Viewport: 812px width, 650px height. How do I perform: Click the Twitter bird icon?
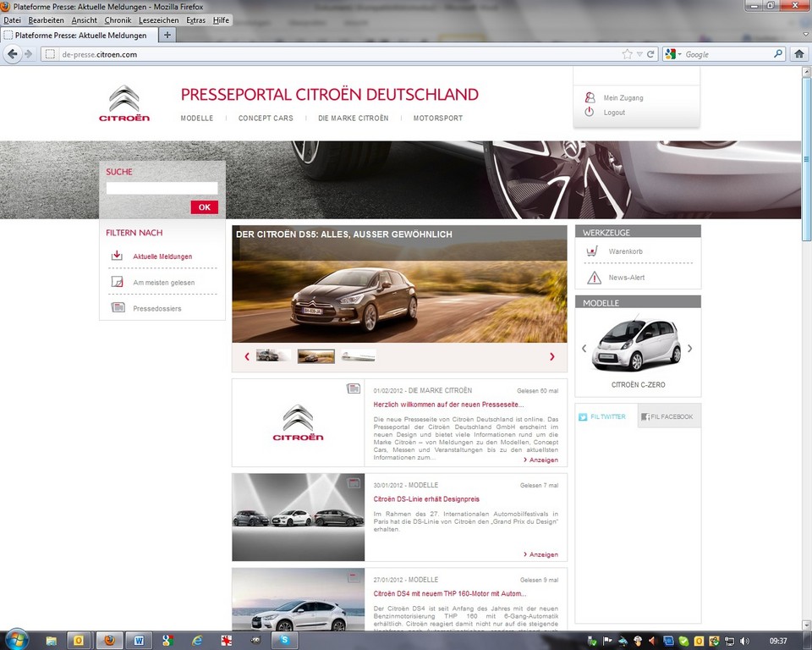(x=583, y=416)
